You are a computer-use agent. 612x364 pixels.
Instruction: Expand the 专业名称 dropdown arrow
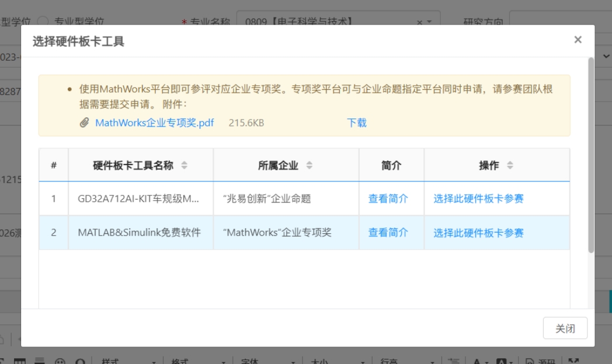[x=430, y=22]
